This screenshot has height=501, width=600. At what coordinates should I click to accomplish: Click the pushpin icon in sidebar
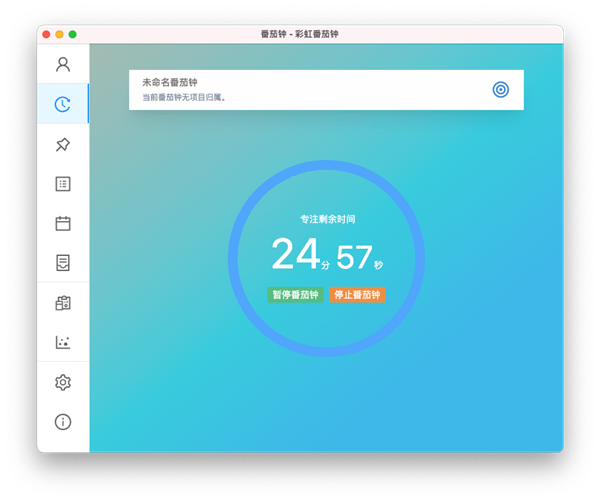tap(63, 144)
